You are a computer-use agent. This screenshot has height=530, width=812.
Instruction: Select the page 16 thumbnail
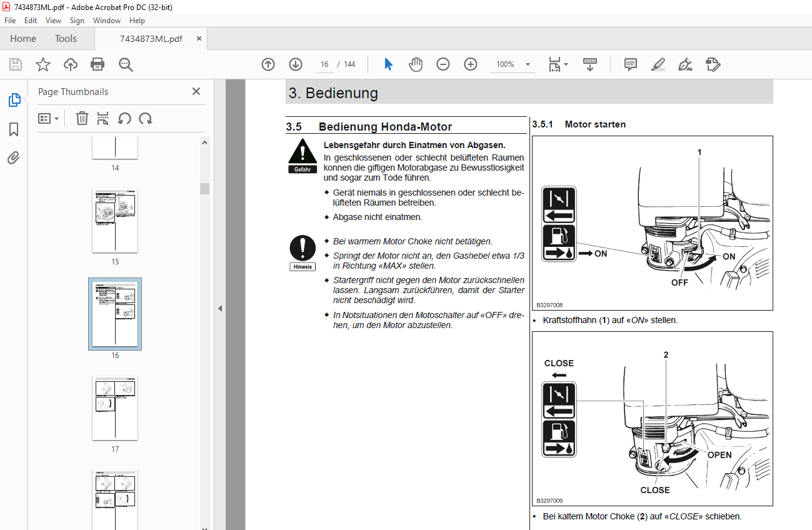point(115,314)
